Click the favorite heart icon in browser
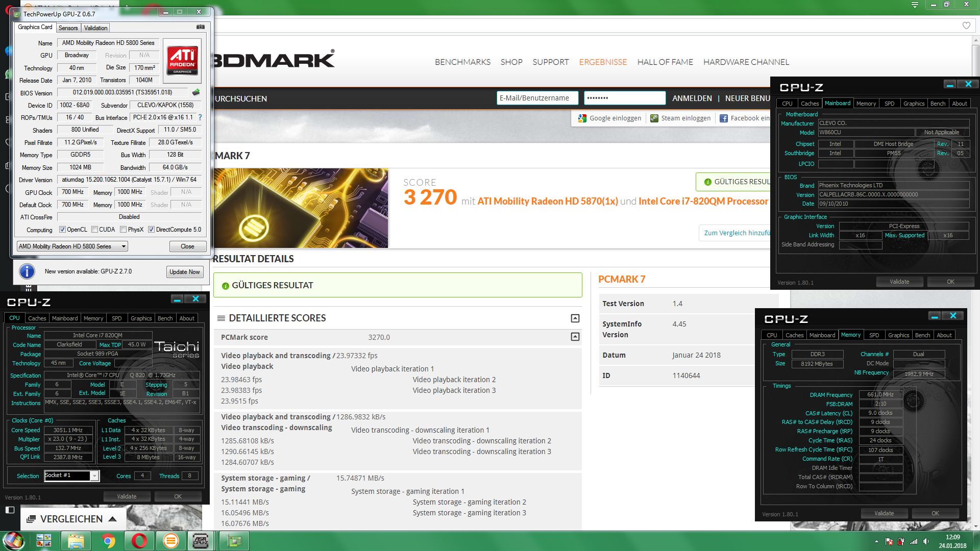 click(966, 26)
